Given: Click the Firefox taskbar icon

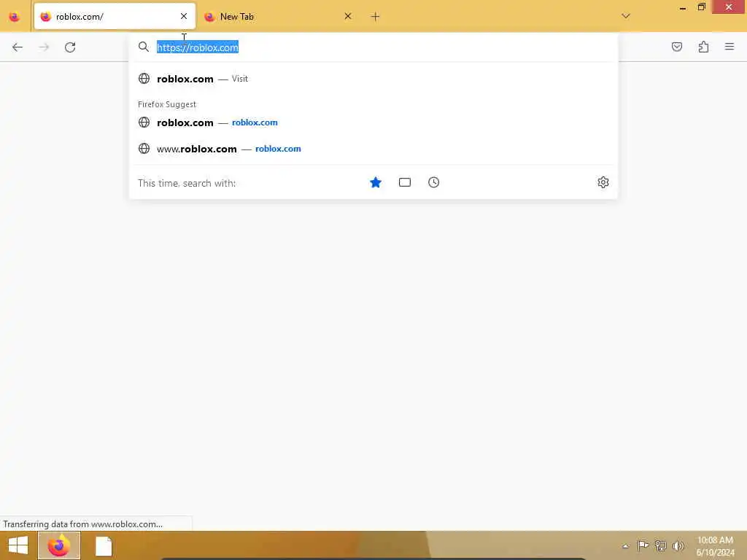Looking at the screenshot, I should click(x=59, y=545).
